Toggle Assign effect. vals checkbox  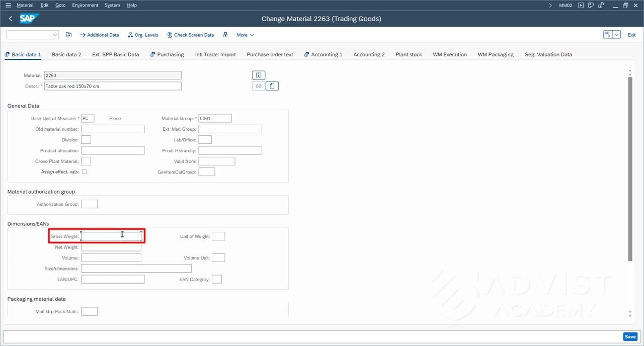tap(84, 172)
